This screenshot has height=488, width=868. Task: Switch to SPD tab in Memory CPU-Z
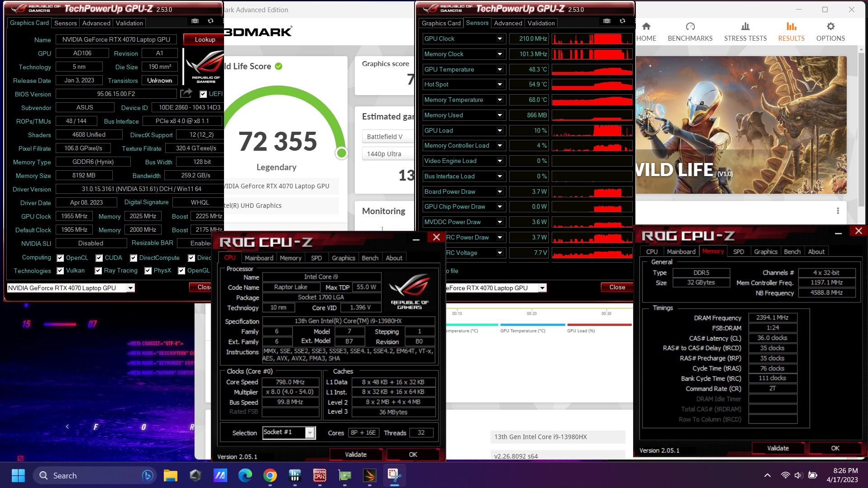click(x=738, y=252)
